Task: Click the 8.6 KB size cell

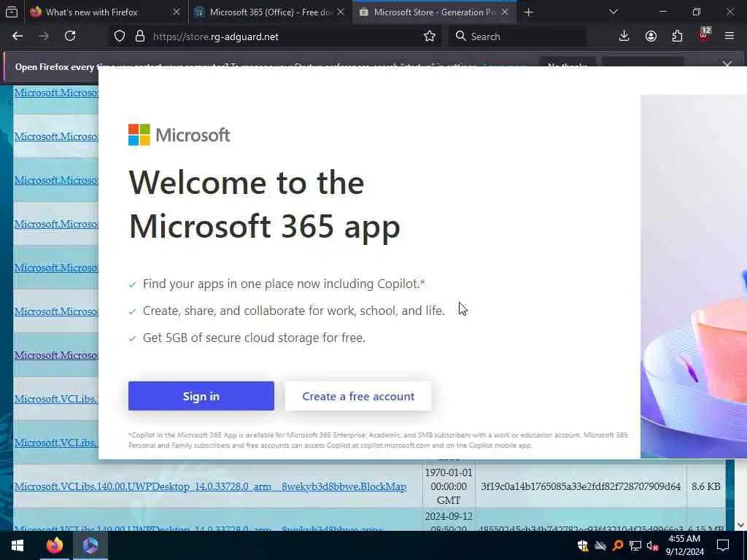Action: point(706,486)
